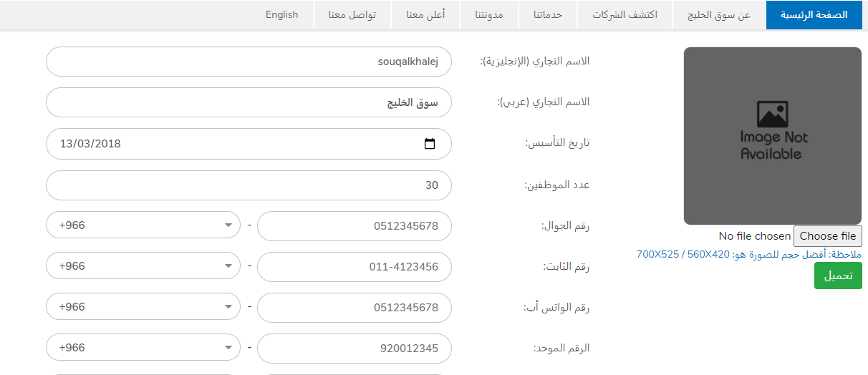Click the label عدد الموظفين
868x375 pixels.
pos(557,185)
